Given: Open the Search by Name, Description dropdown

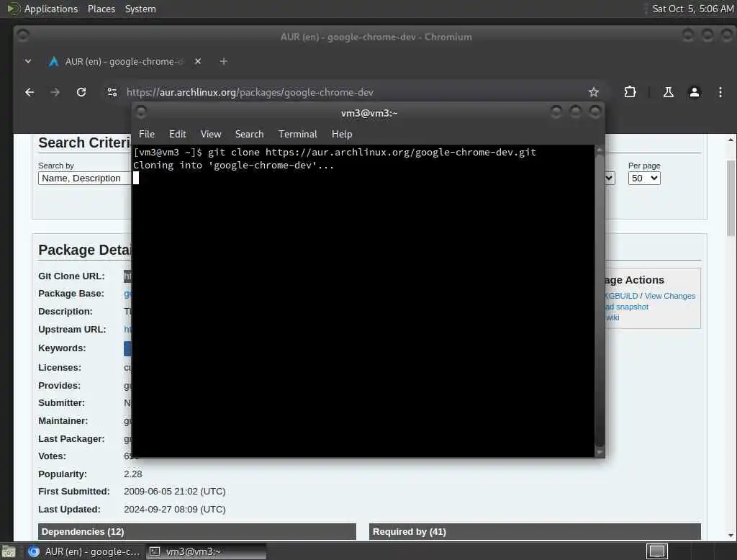Looking at the screenshot, I should 85,179.
